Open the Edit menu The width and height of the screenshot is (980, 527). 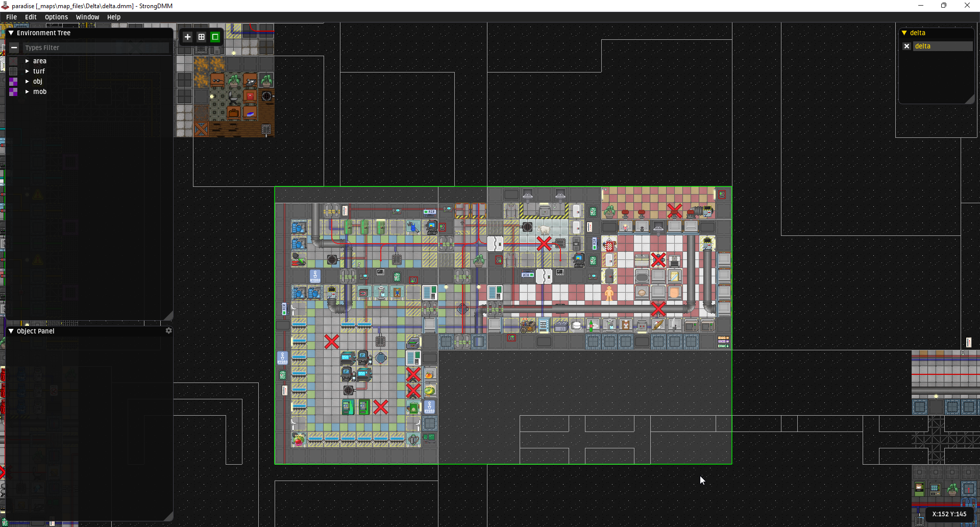[31, 17]
